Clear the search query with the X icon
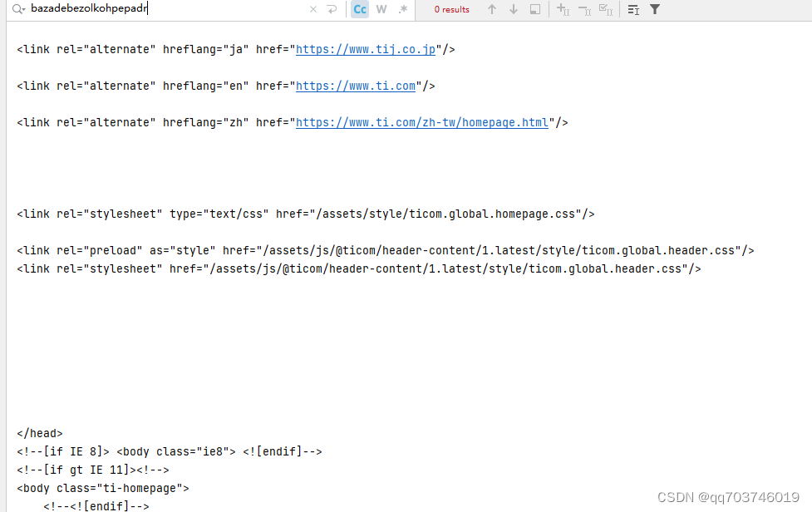Image resolution: width=812 pixels, height=512 pixels. [312, 9]
